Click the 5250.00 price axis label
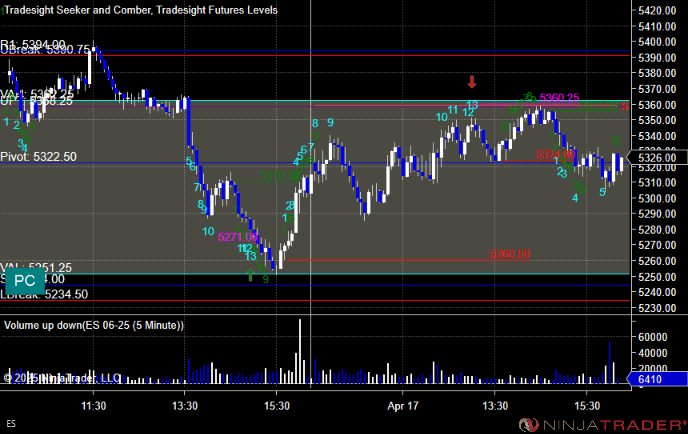688x434 pixels. click(x=657, y=277)
